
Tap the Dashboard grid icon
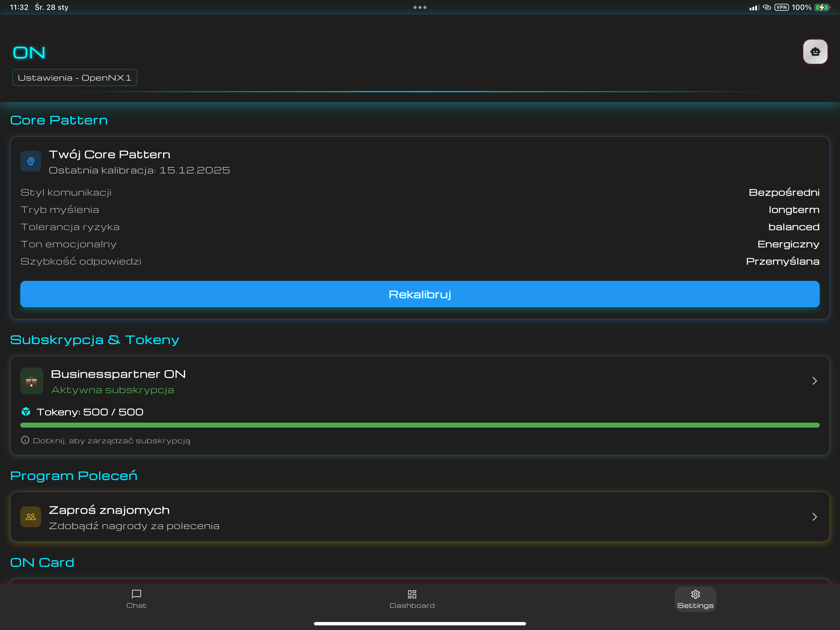(x=412, y=594)
